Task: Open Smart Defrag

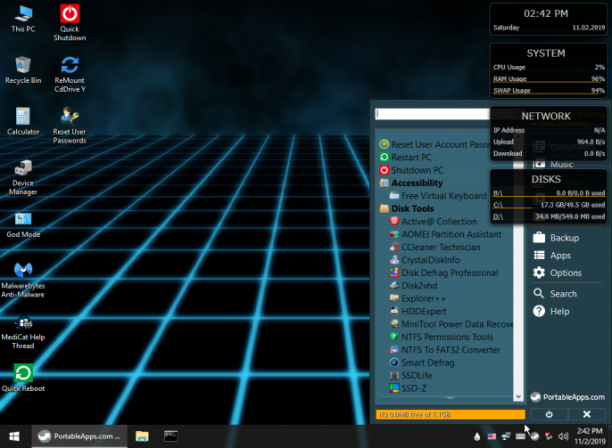Action: tap(422, 363)
